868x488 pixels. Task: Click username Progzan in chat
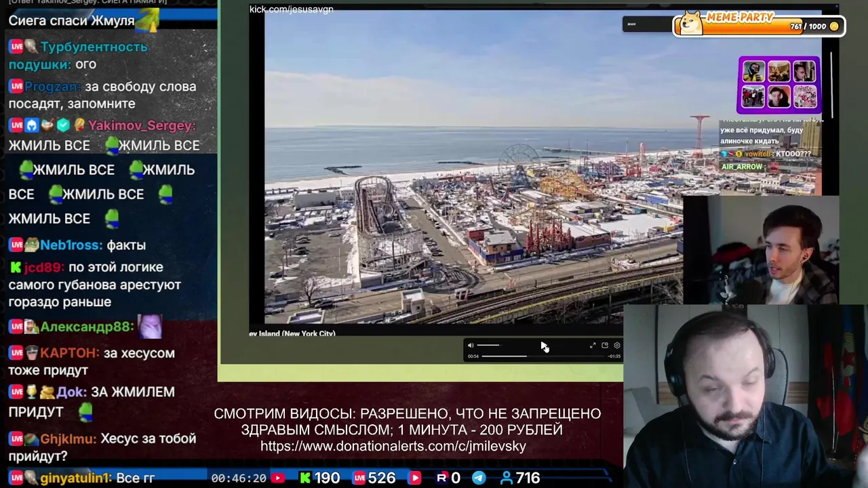pyautogui.click(x=52, y=87)
